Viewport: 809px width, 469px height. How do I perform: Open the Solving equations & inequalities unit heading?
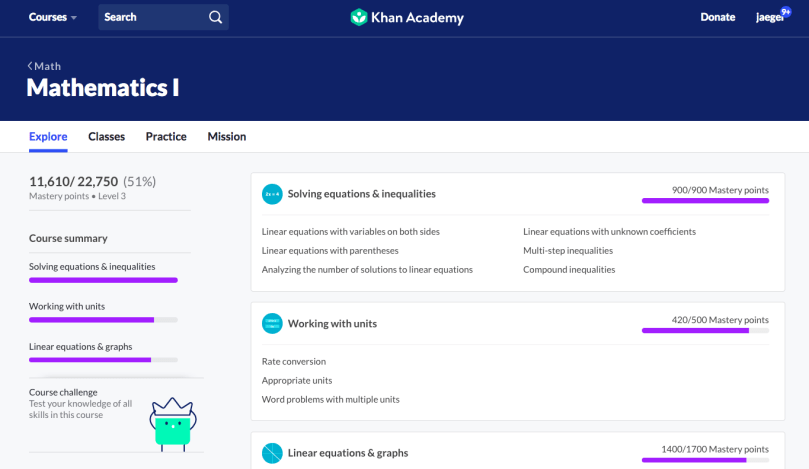[x=362, y=194]
